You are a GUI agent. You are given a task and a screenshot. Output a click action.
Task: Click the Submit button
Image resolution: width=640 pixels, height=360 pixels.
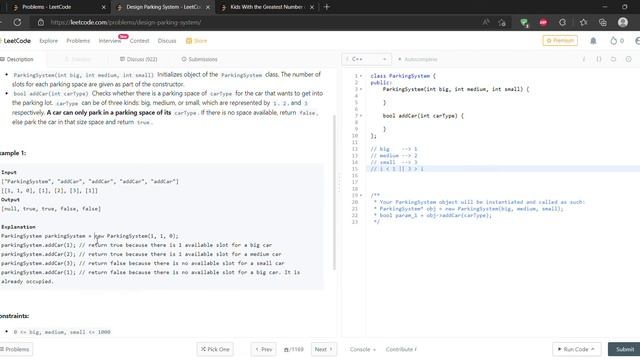624,349
